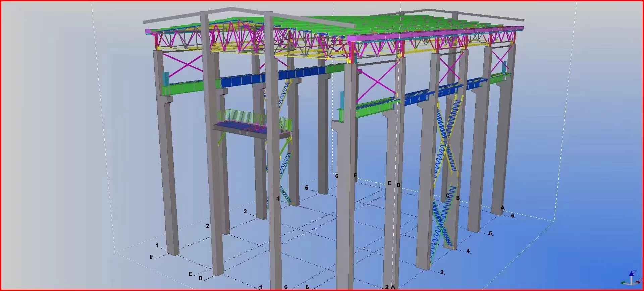Screen dimensions: 644x291
Task: Click grid label B next to label C at bottom edge
Action: pyautogui.click(x=307, y=287)
